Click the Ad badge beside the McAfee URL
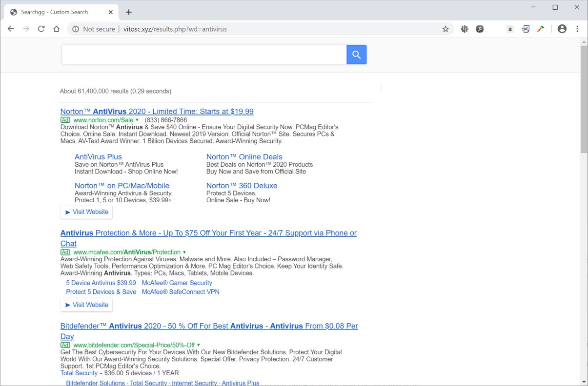This screenshot has width=588, height=386. click(x=65, y=252)
